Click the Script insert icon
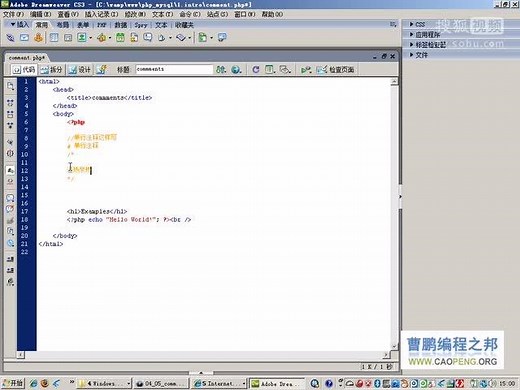The image size is (520, 390). point(181,38)
